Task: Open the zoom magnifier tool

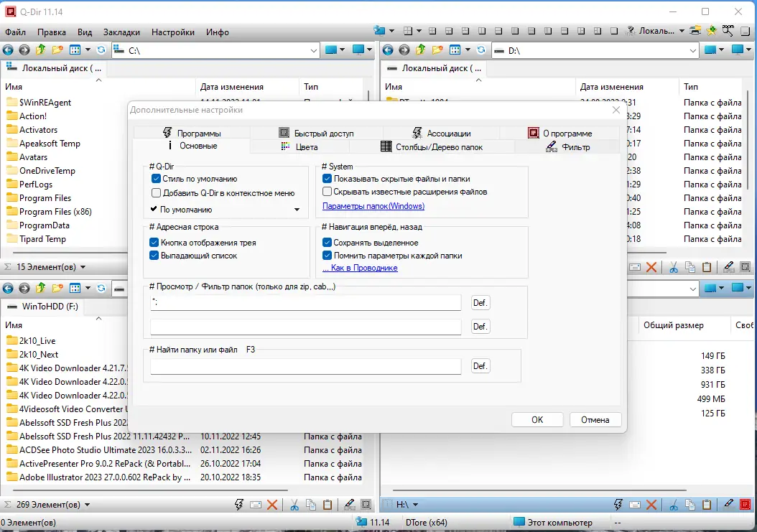Action: [728, 31]
